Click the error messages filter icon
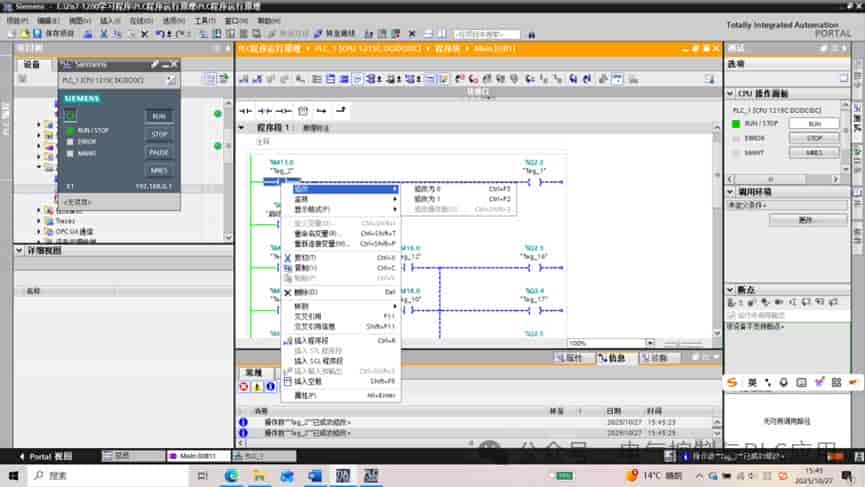The width and height of the screenshot is (865, 487). click(244, 387)
